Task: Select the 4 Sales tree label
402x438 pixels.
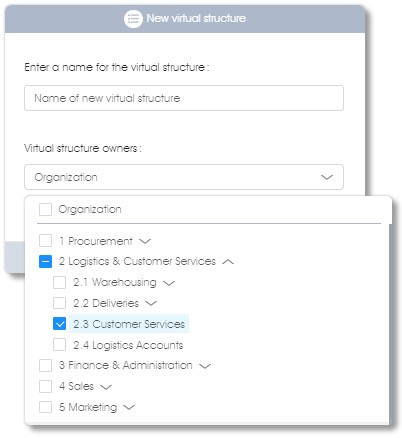Action: [x=76, y=386]
